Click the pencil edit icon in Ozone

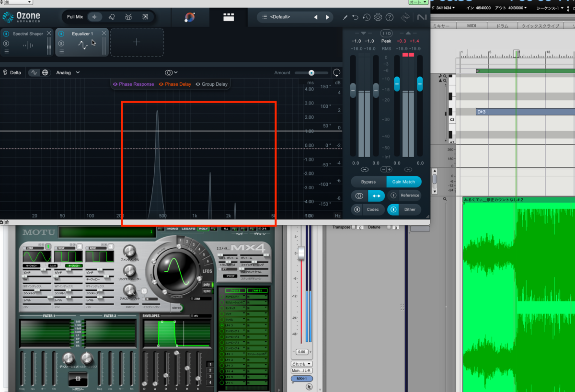tap(345, 17)
